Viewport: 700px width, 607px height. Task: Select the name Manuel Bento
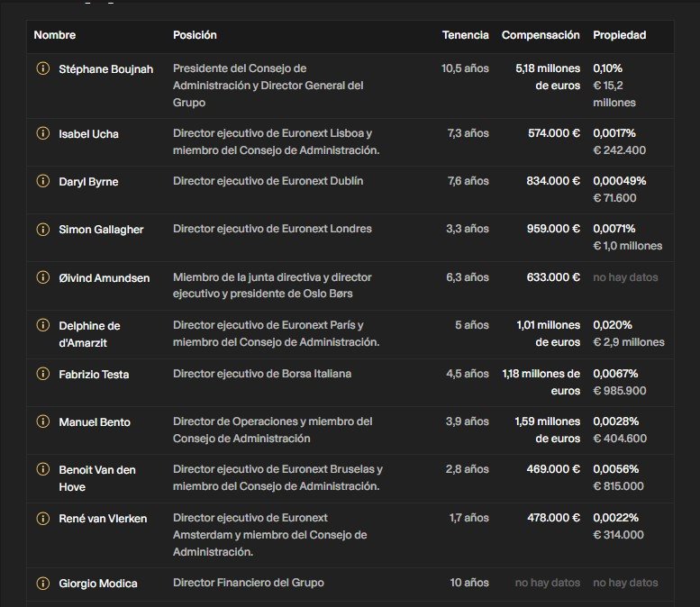tap(95, 422)
